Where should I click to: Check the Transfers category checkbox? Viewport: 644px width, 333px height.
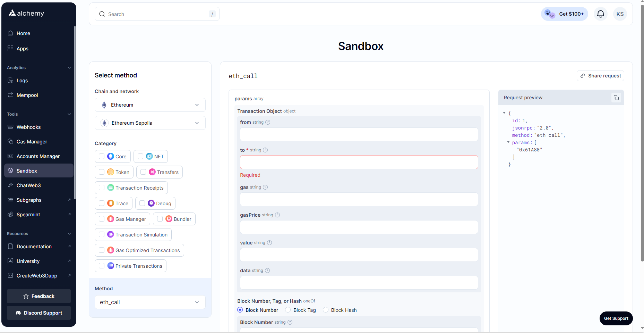tap(143, 172)
